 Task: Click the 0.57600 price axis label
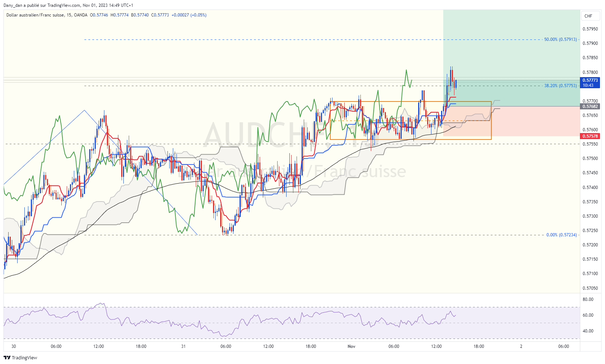(x=590, y=130)
